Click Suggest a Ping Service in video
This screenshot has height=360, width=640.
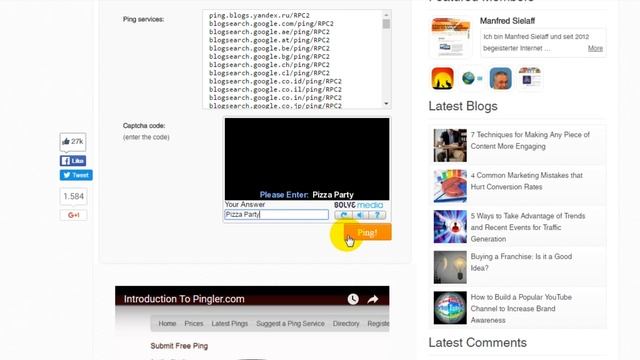(290, 323)
